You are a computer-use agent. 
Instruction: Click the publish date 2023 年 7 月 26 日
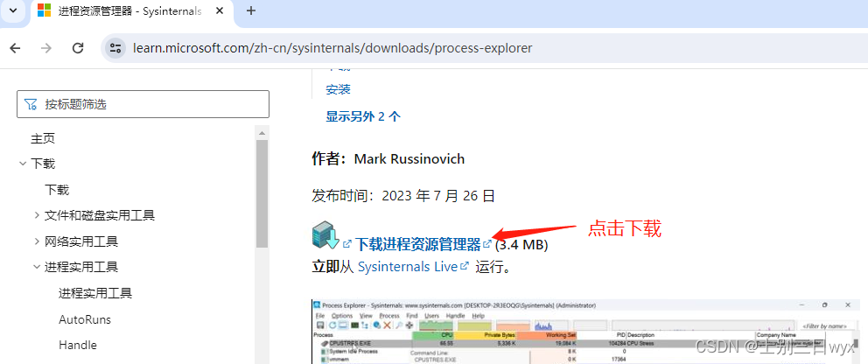point(437,195)
